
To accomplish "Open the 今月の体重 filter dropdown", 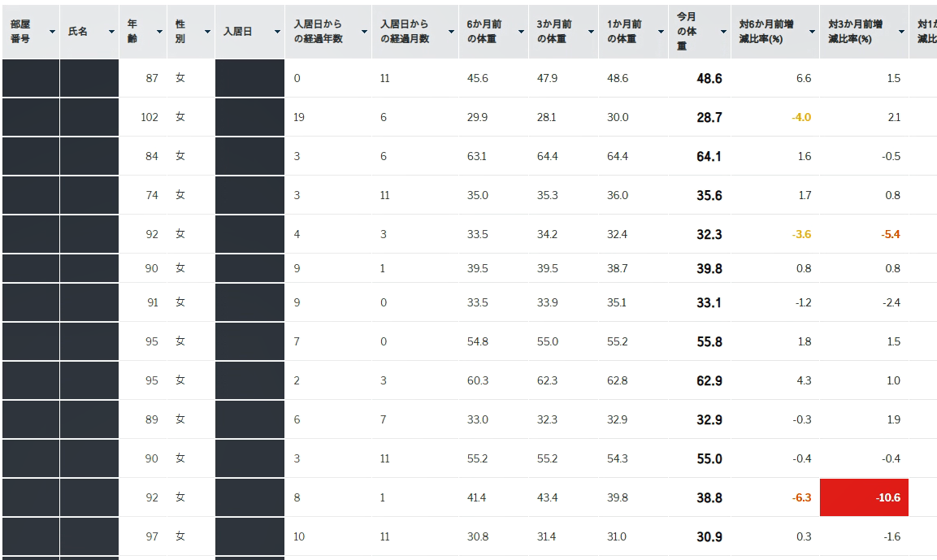I will click(723, 32).
